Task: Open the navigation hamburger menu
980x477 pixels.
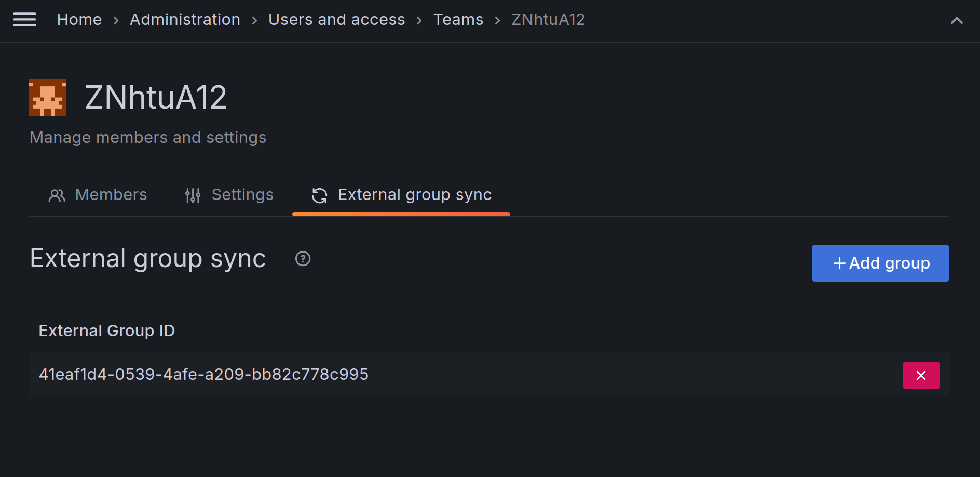Action: (24, 19)
